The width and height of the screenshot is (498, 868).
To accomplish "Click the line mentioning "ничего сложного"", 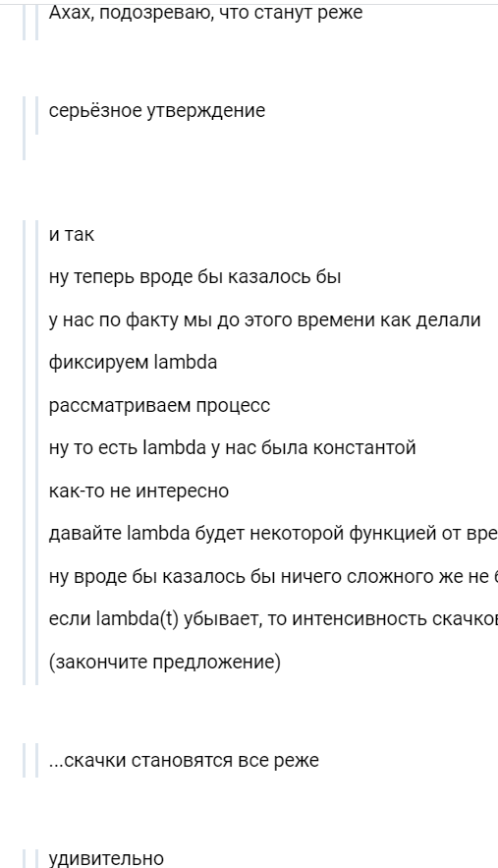I will click(273, 576).
